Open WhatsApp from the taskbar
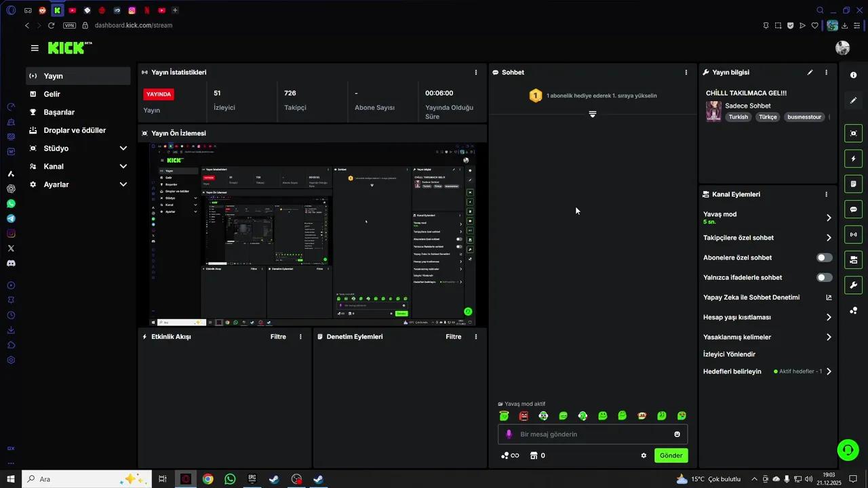Screen dimensions: 868x488 (230, 479)
